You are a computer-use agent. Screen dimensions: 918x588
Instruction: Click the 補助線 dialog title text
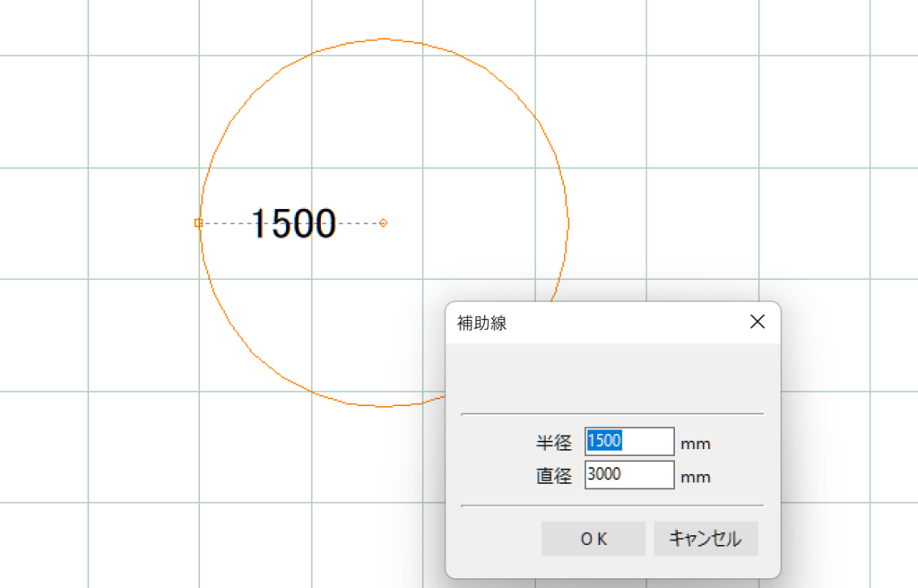484,324
